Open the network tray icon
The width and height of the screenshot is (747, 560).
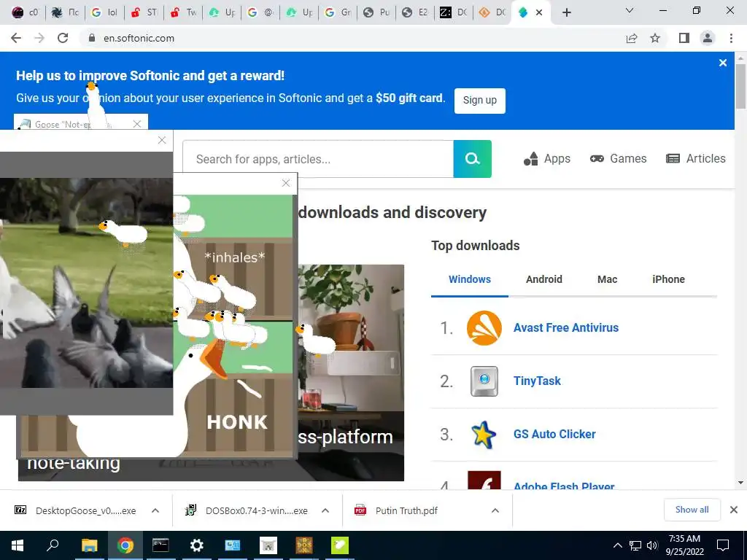[x=635, y=545]
